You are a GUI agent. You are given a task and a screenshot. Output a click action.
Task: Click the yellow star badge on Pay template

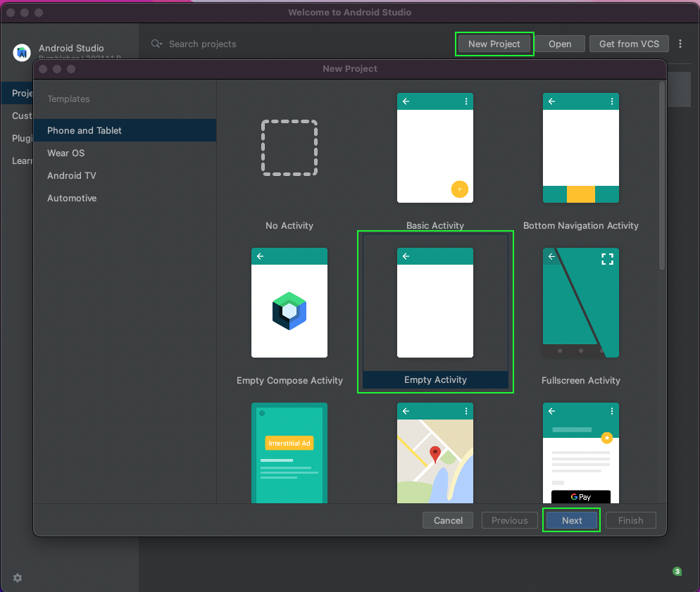click(x=606, y=438)
